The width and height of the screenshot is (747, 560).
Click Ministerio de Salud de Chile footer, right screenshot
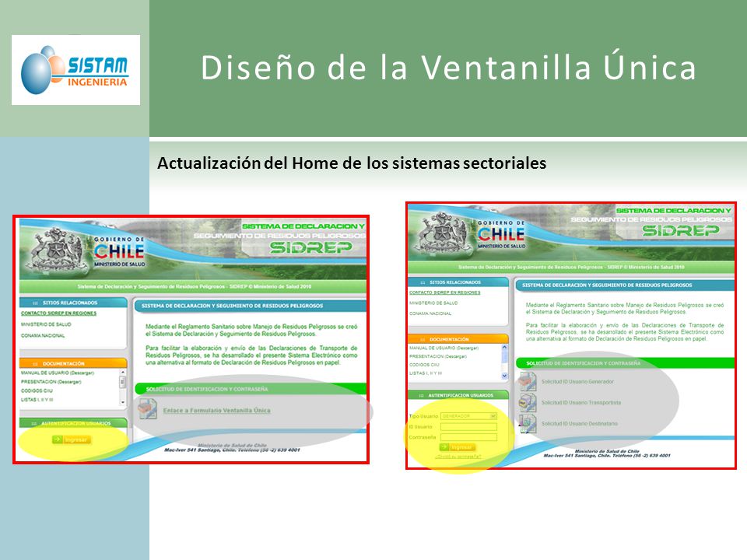[x=607, y=451]
